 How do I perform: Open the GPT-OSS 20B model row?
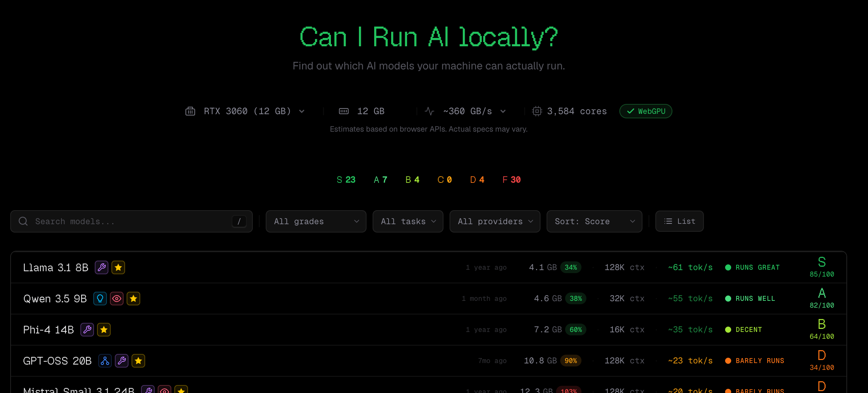point(429,361)
